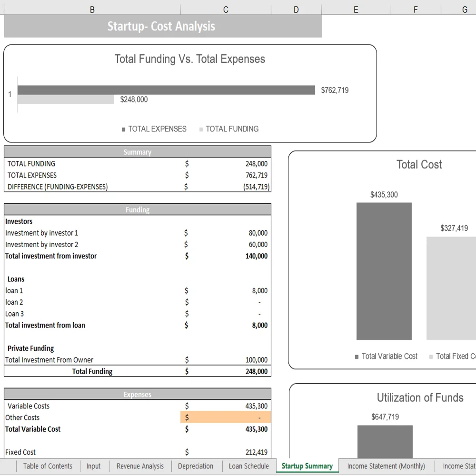
Task: Click the $762,719 data label on the chart
Action: [335, 90]
